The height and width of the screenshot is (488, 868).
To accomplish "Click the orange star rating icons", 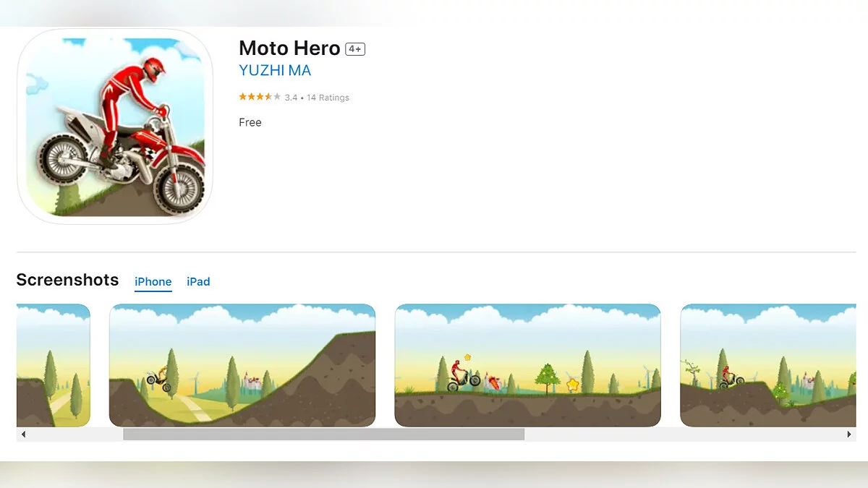I will [260, 97].
